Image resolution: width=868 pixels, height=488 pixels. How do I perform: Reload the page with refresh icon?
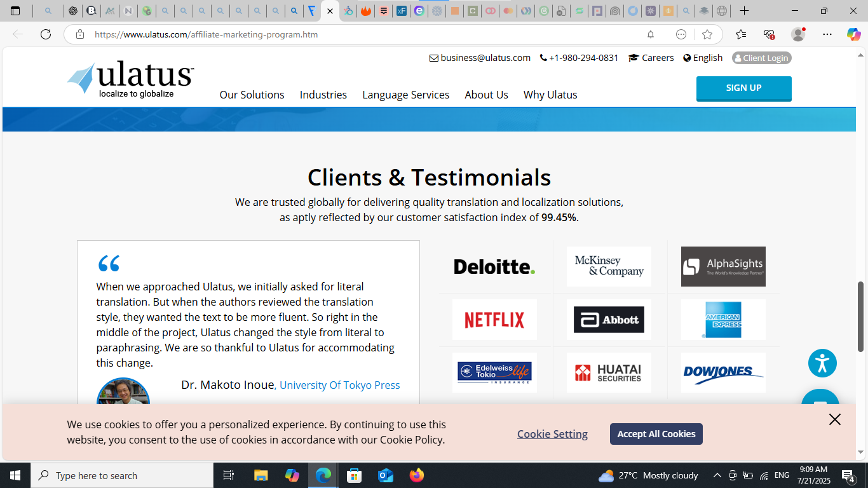[x=46, y=34]
